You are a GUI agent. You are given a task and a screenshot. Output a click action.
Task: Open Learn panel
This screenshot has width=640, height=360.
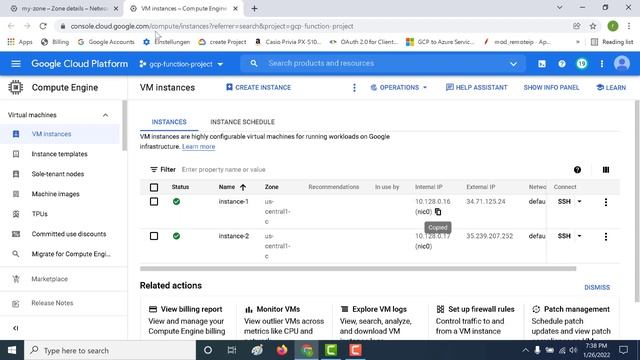[x=611, y=88]
